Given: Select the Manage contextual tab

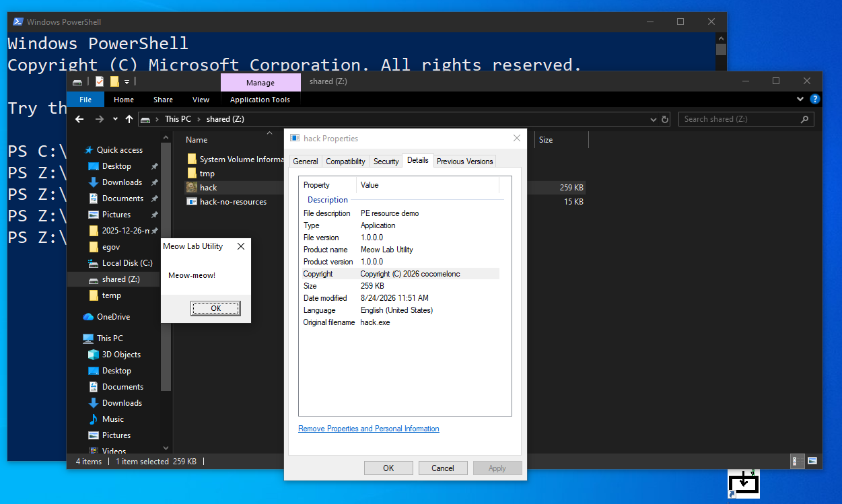Looking at the screenshot, I should pyautogui.click(x=260, y=83).
